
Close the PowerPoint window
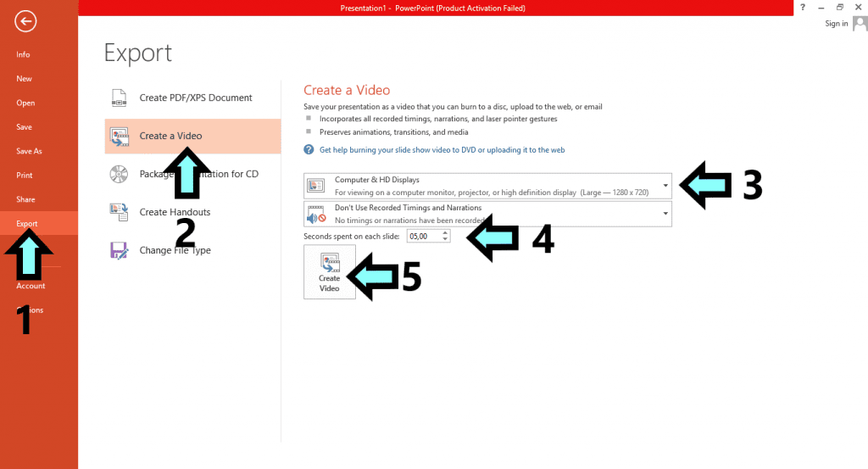859,7
